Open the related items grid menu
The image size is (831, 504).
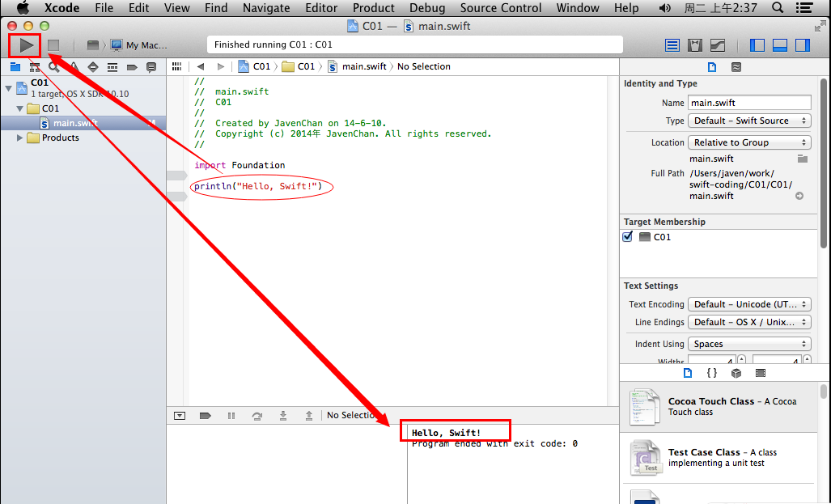tap(177, 66)
